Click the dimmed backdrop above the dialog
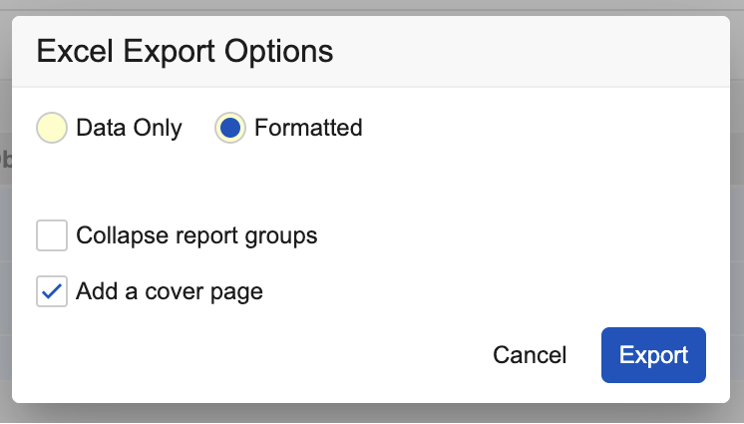744x424 pixels. pyautogui.click(x=372, y=7)
